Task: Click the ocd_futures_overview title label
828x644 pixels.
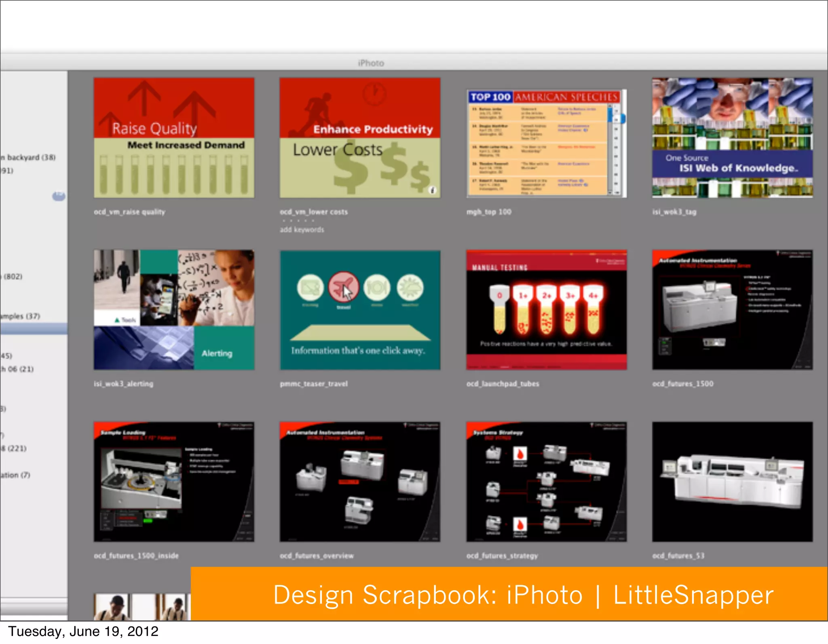Action: [317, 556]
